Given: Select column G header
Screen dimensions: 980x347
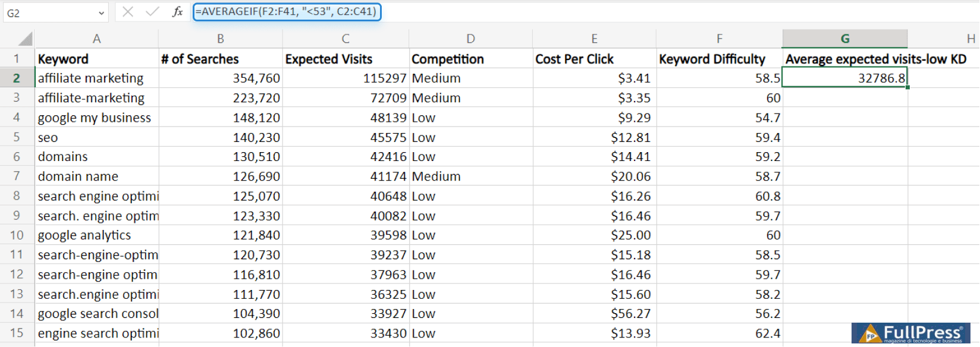Looking at the screenshot, I should [x=844, y=39].
